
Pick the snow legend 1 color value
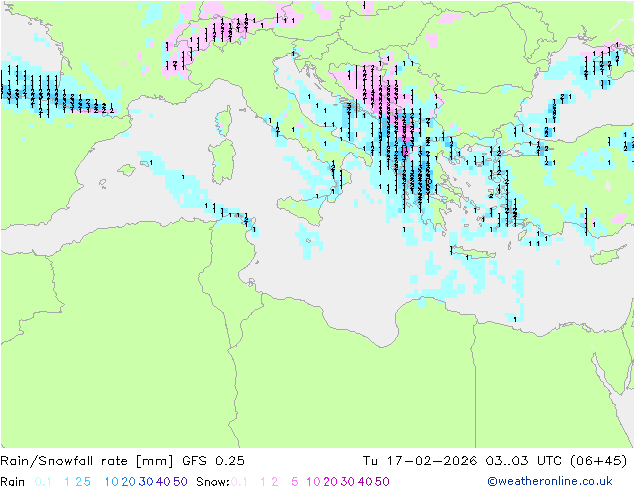(x=263, y=482)
